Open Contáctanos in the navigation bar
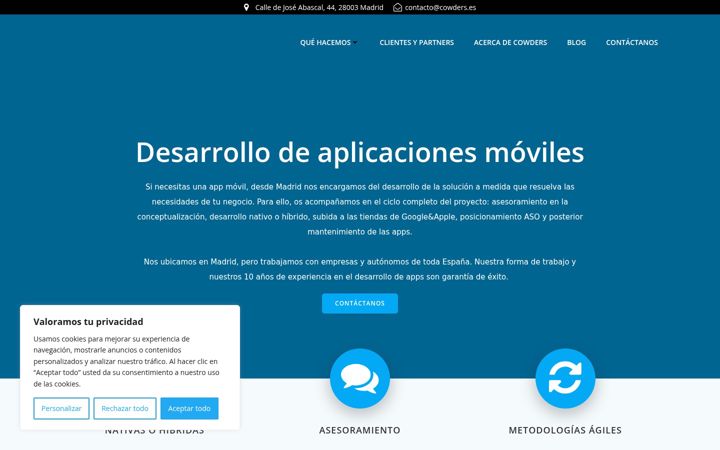Image resolution: width=720 pixels, height=450 pixels. pos(632,42)
